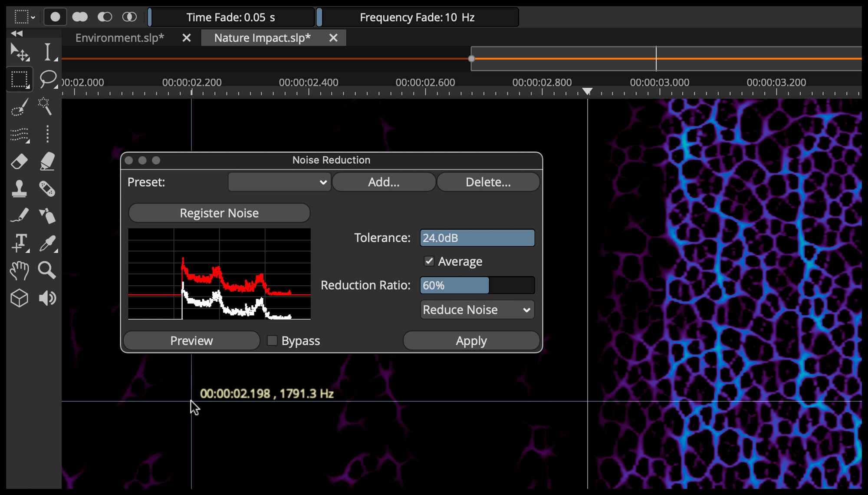868x495 pixels.
Task: Select the healing bandage tool
Action: click(x=47, y=189)
